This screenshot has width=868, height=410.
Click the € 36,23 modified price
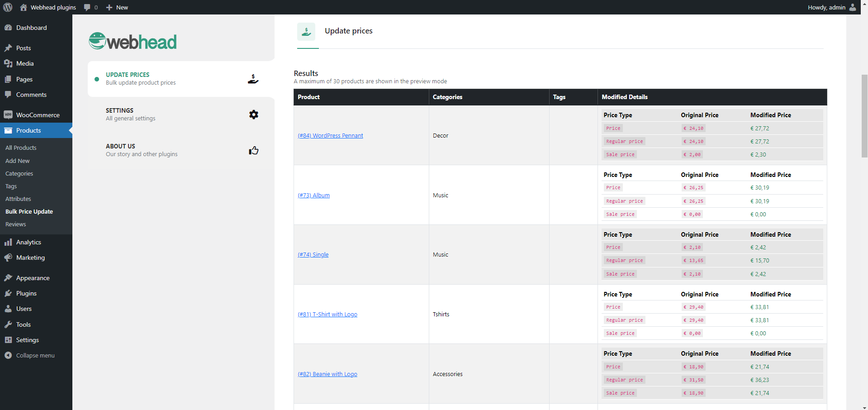pyautogui.click(x=759, y=380)
